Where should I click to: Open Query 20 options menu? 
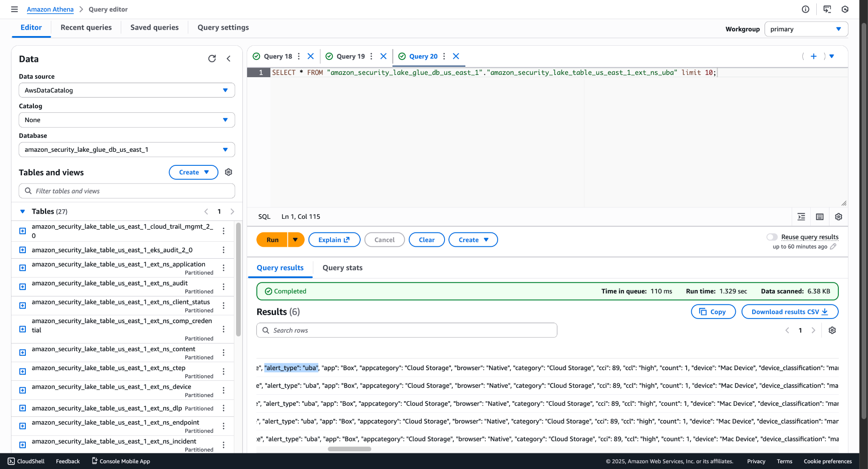(x=444, y=56)
